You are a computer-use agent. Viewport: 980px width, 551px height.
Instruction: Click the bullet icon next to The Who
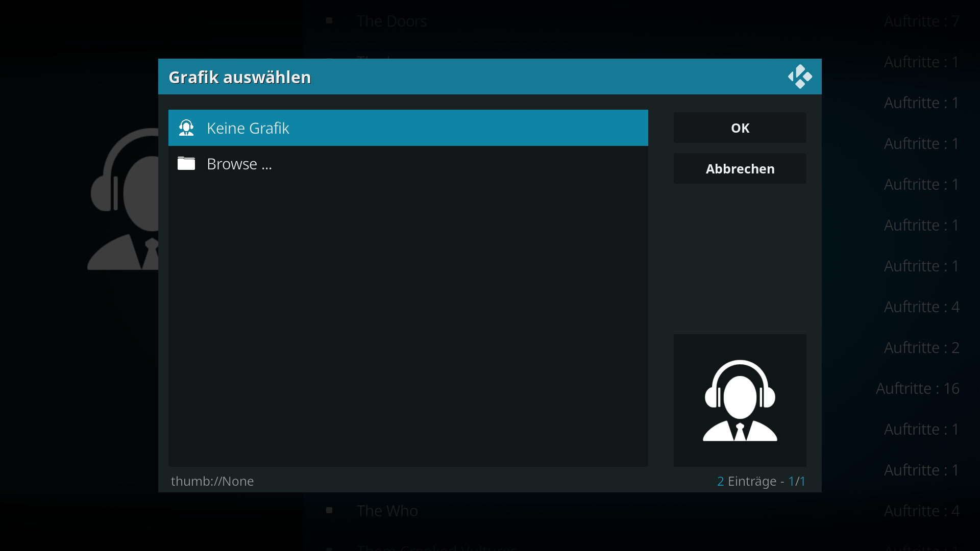329,510
